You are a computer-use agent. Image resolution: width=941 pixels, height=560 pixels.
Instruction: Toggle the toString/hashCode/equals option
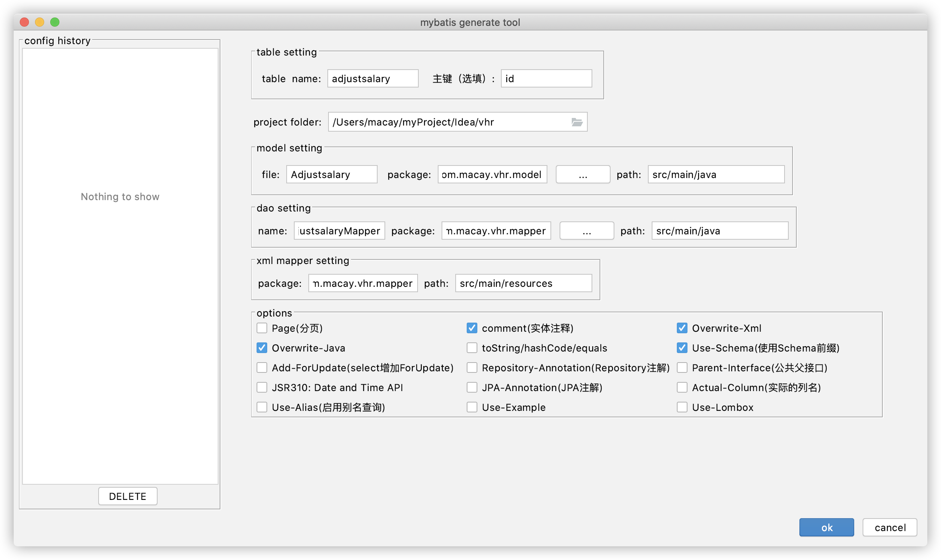point(472,348)
